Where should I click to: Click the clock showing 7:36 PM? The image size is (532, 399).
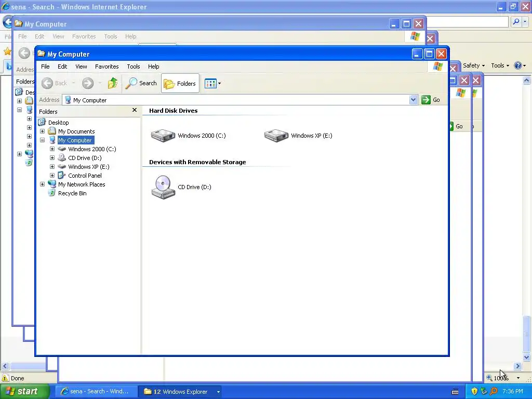click(x=513, y=391)
